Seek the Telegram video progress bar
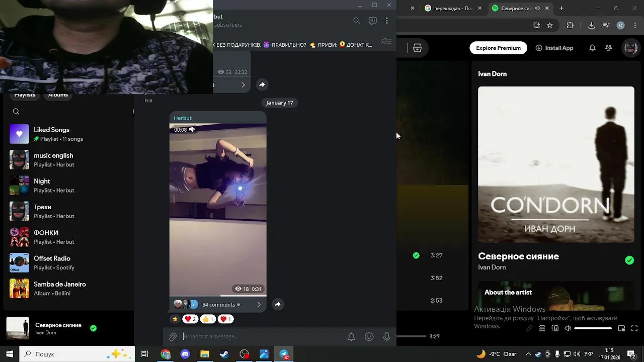This screenshot has width=644, height=362. pyautogui.click(x=218, y=296)
